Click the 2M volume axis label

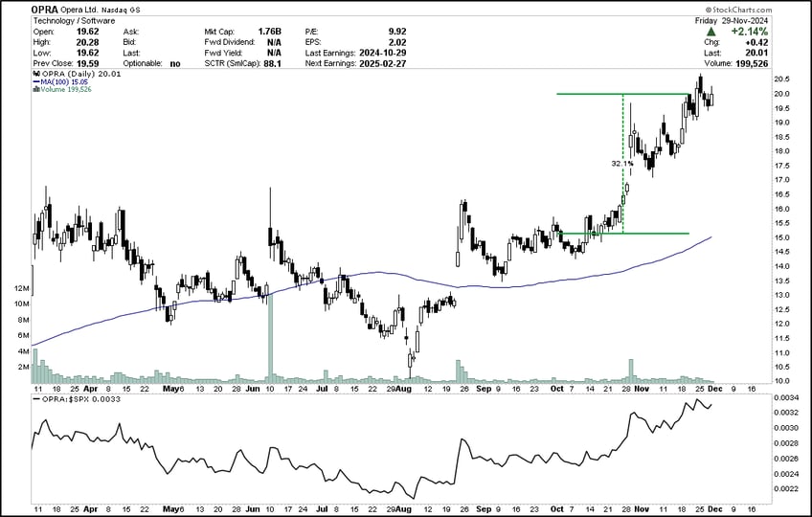click(23, 367)
